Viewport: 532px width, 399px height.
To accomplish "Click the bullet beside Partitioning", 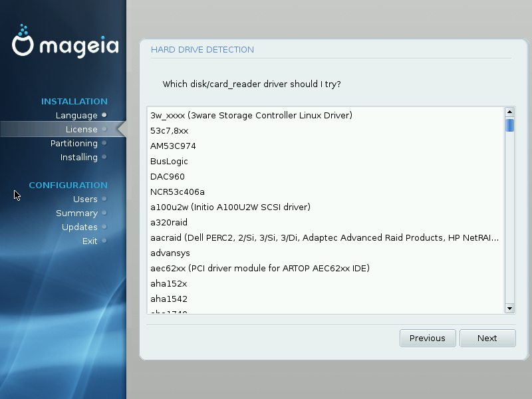I will [104, 143].
